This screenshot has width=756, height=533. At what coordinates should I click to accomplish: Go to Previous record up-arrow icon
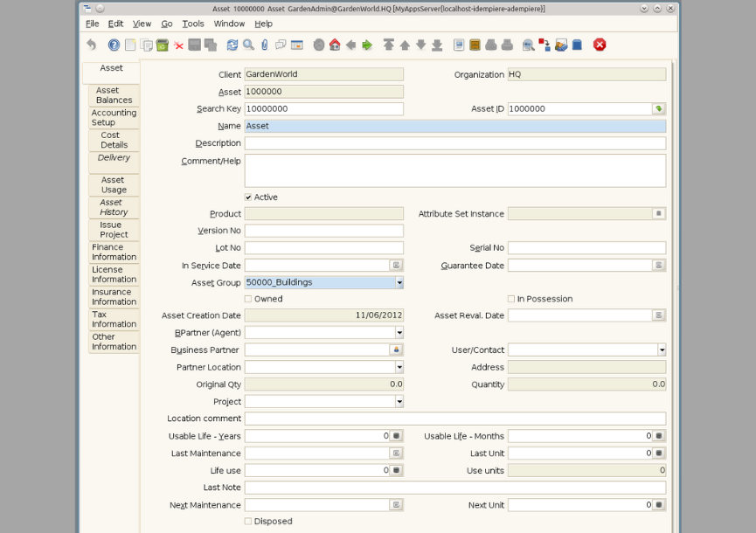click(405, 45)
